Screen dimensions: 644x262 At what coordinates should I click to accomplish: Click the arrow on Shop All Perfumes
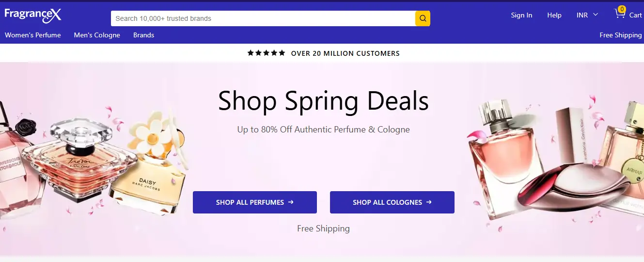pyautogui.click(x=291, y=202)
